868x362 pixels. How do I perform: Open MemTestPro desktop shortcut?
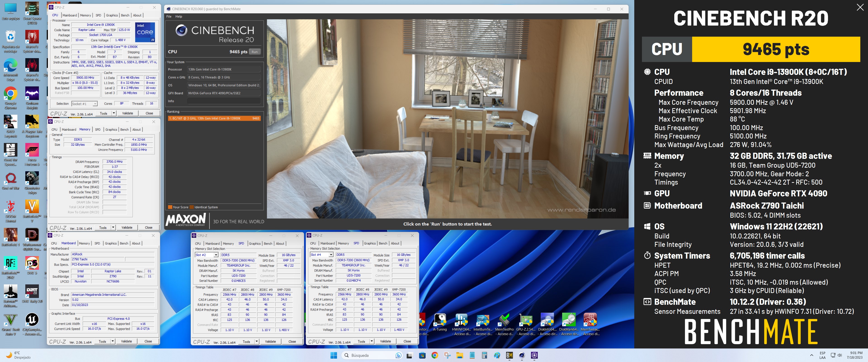click(x=504, y=325)
